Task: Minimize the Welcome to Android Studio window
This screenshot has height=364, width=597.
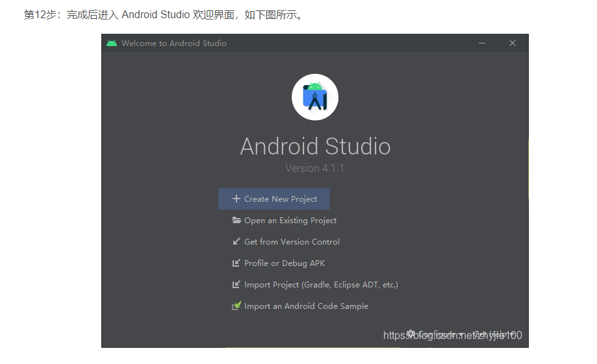Action: tap(482, 43)
